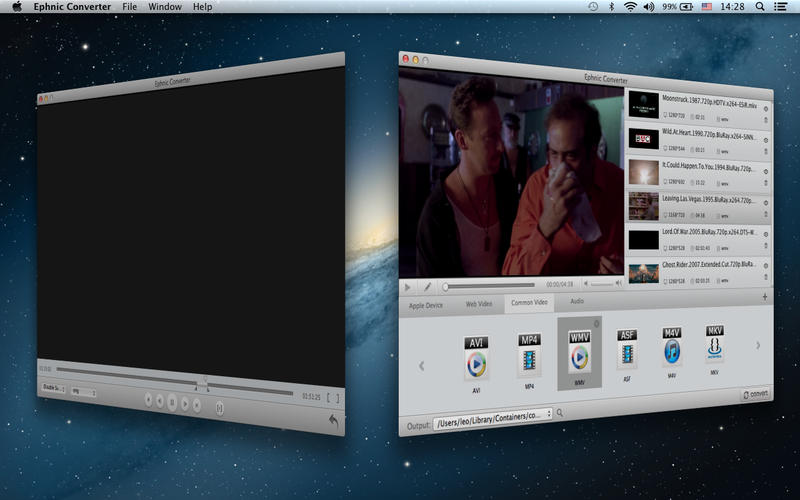Jump to the end in player window
Screen dimensions: 800x500
tap(197, 406)
